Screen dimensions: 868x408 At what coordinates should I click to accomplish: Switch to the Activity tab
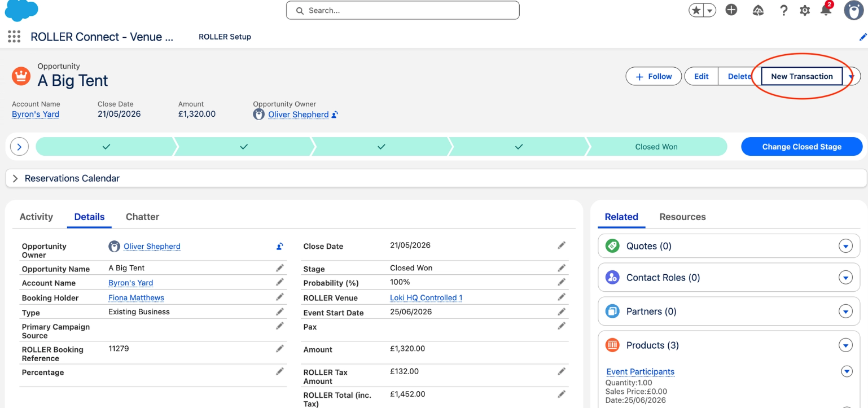(x=36, y=217)
